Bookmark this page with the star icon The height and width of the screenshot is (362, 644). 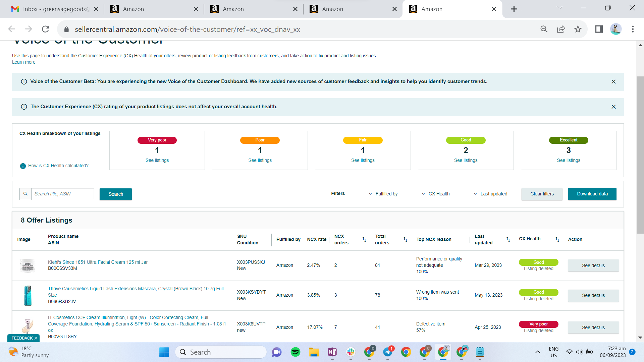tap(578, 29)
